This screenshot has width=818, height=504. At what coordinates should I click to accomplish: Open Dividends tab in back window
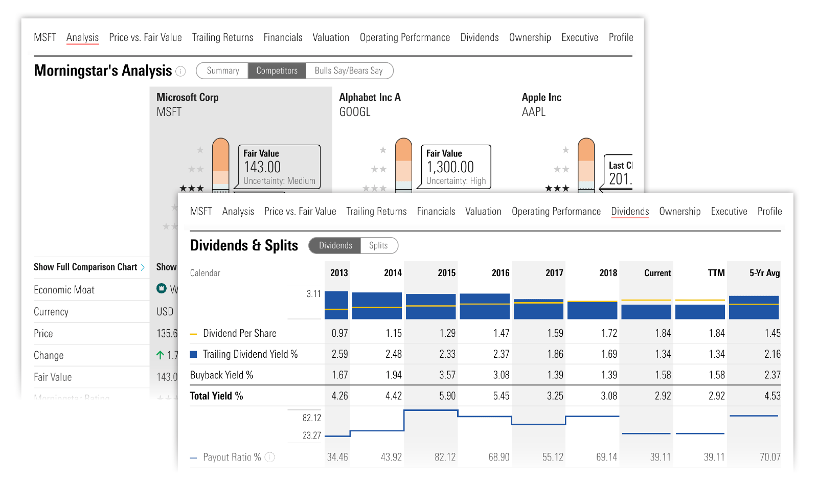(480, 37)
